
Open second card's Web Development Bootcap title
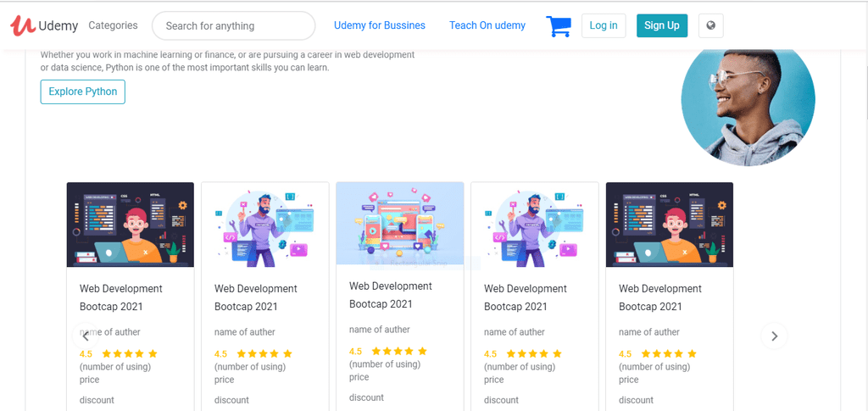coord(256,297)
